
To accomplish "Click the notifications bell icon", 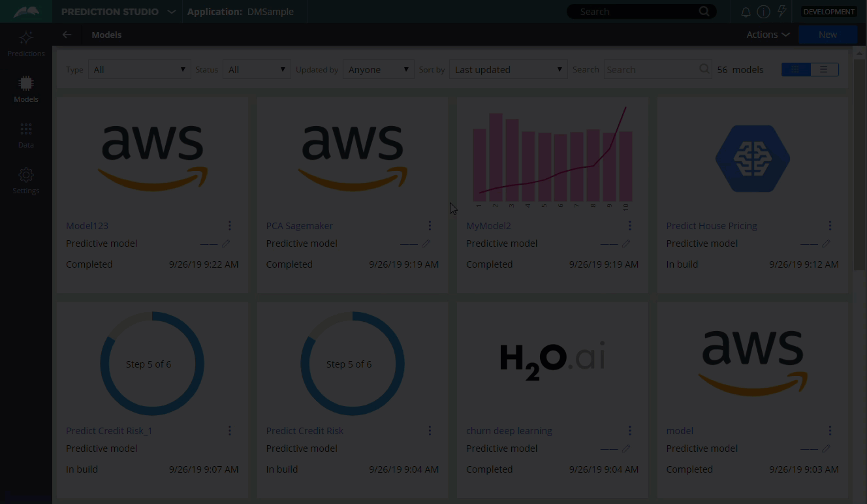I will pyautogui.click(x=746, y=12).
